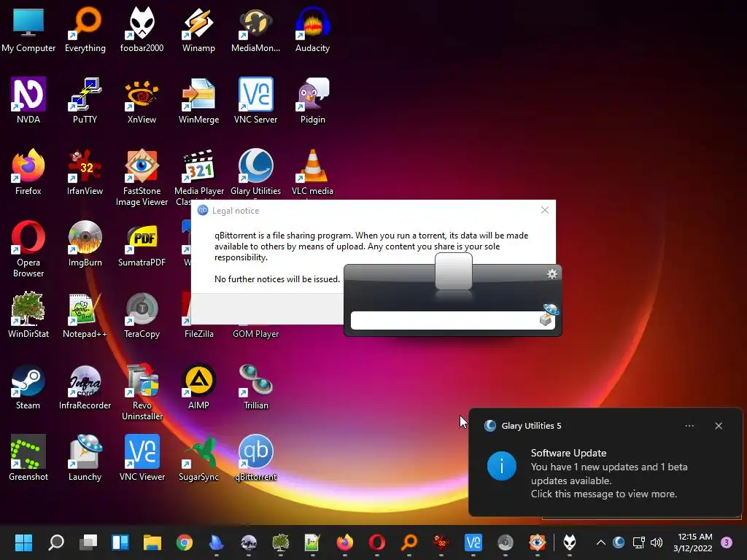Select the InfraRecorder desktop icon
Image resolution: width=747 pixels, height=560 pixels.
(x=85, y=386)
